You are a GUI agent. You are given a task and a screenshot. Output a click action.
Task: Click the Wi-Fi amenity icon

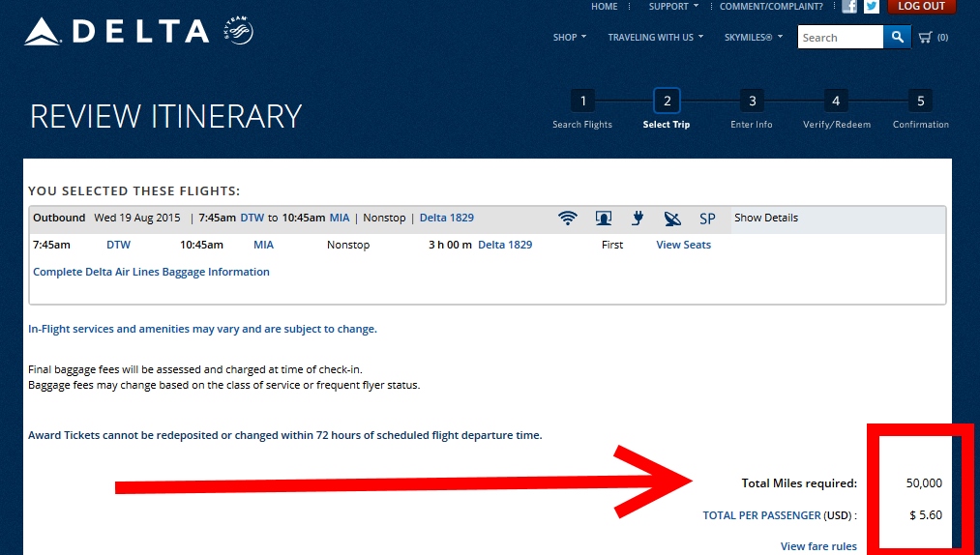pos(568,219)
